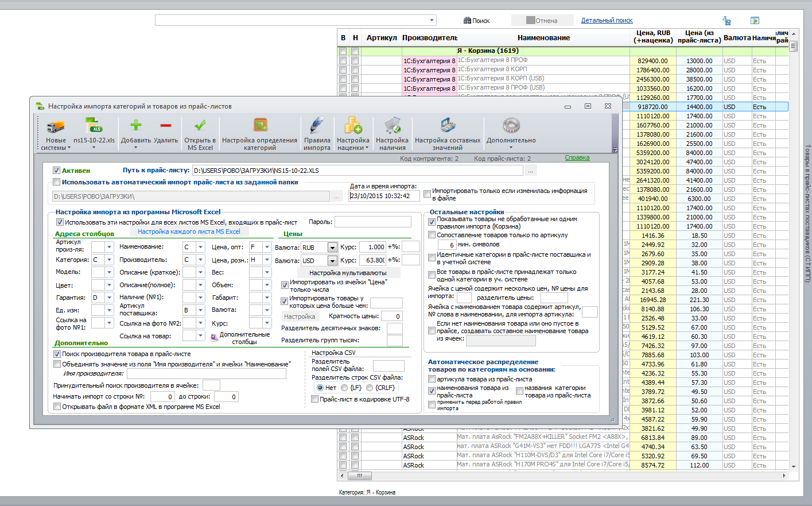Viewport: 812px width, 506px height.
Task: Select the Нет CSV row separator option
Action: point(320,388)
